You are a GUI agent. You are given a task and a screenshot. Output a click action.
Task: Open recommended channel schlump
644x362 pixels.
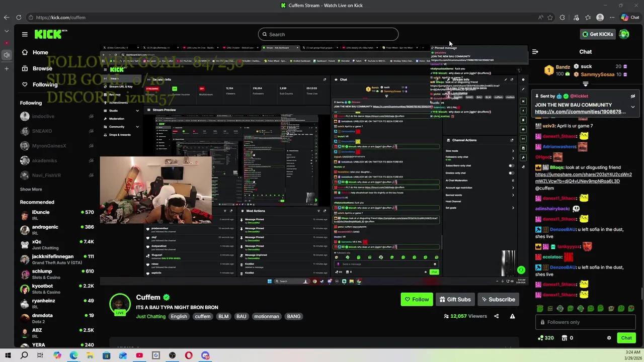57,274
